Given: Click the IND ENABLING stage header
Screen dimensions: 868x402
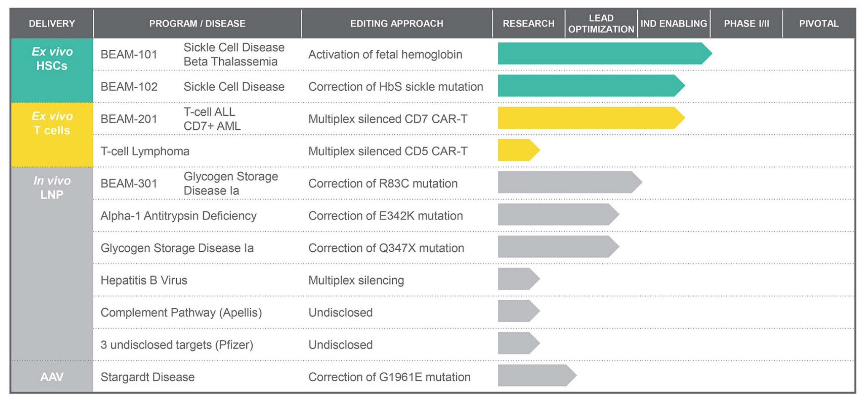Looking at the screenshot, I should coord(674,24).
